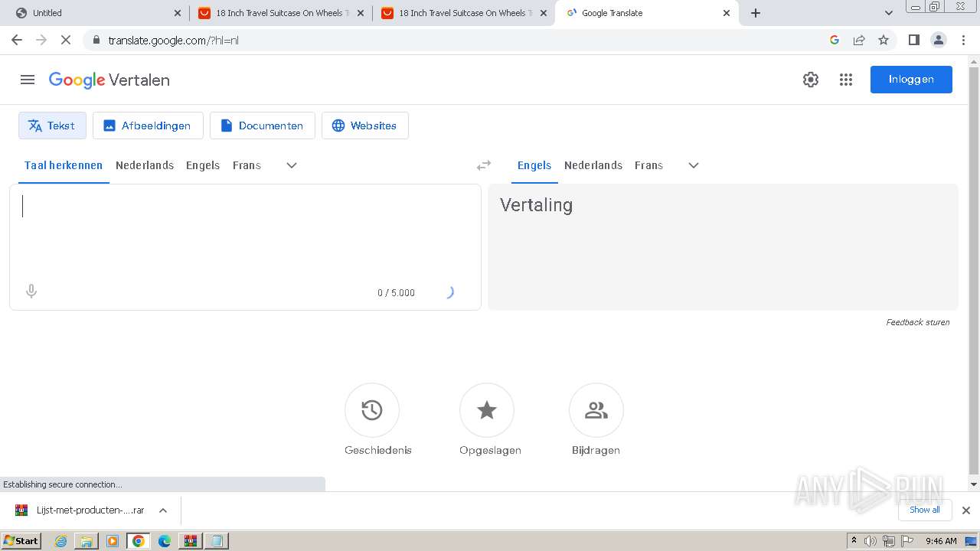Viewport: 980px width, 551px height.
Task: Click the Google translate-page icon in the address bar
Action: [835, 40]
